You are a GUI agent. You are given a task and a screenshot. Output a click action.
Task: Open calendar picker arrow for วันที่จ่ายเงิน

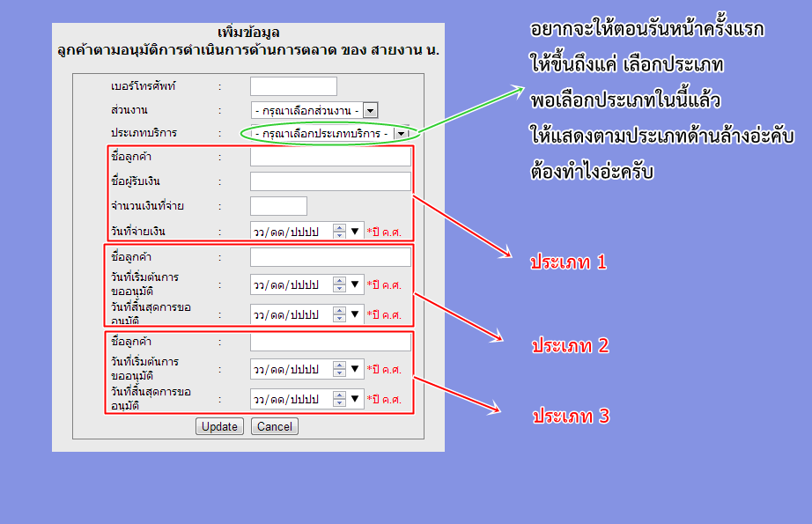click(x=355, y=231)
